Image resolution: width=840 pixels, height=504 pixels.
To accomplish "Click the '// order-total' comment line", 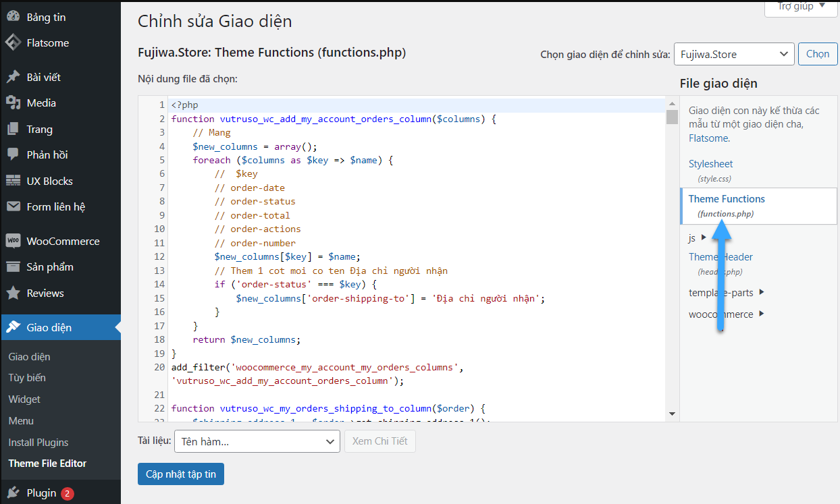I will tap(252, 215).
